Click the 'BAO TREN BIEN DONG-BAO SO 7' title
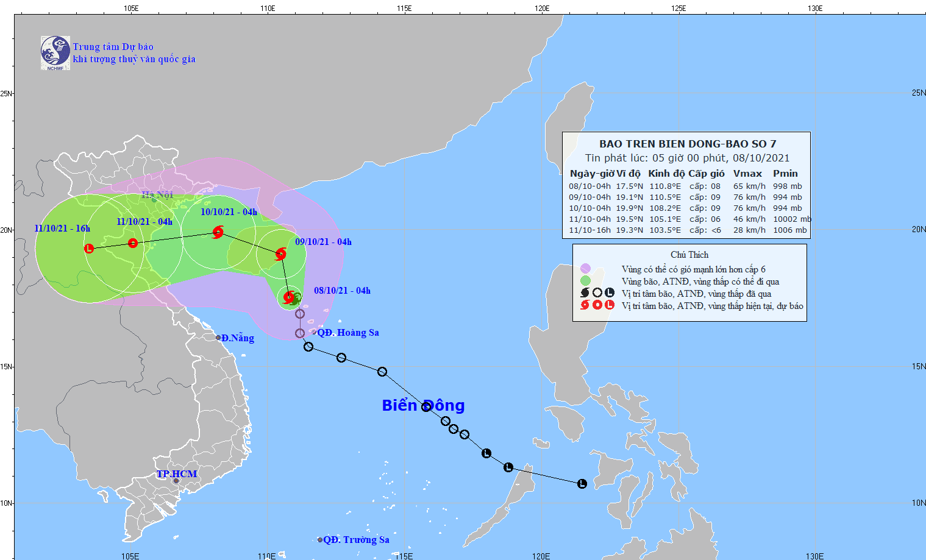The height and width of the screenshot is (560, 926). click(688, 144)
